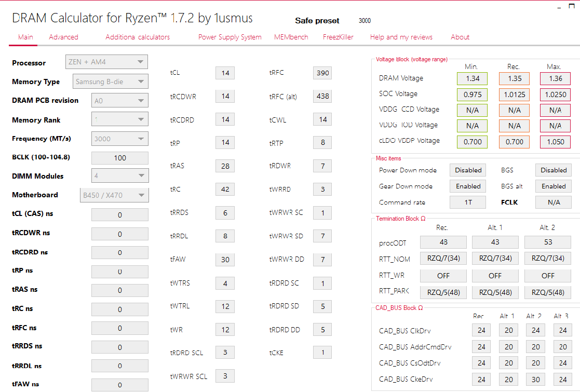Open the DRAM PCB revision dropdown
Screen dimensions: 580x392
pos(120,101)
